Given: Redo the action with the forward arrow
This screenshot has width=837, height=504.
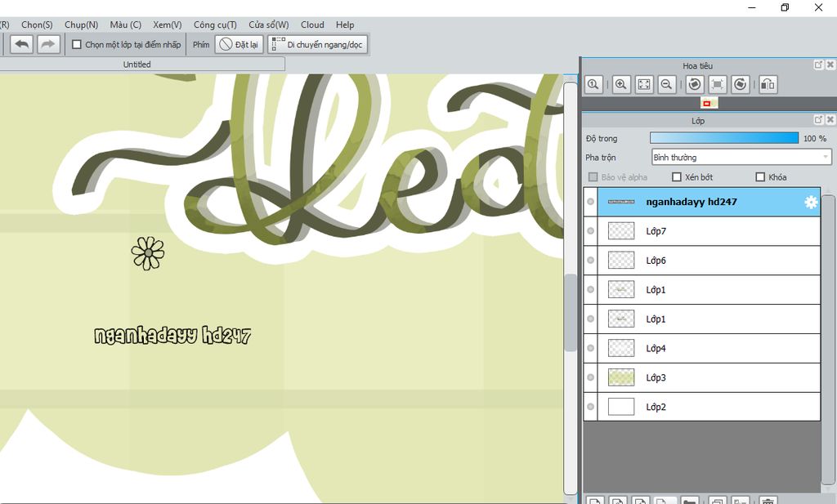Looking at the screenshot, I should (x=48, y=44).
